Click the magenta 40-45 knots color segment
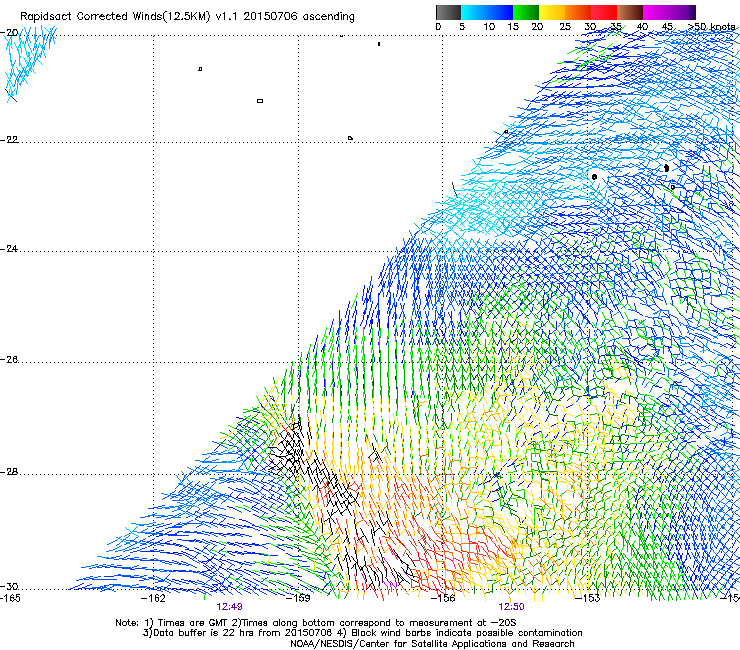The image size is (740, 650). click(656, 12)
